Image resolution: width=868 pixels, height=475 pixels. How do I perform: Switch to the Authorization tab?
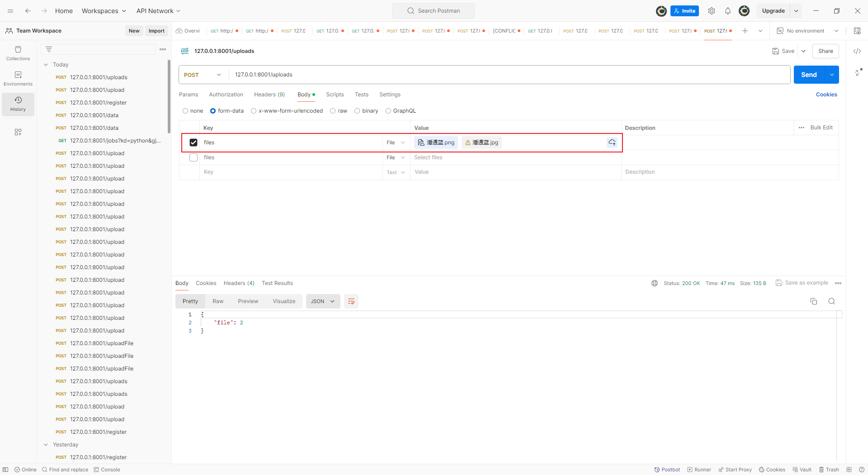pyautogui.click(x=226, y=95)
